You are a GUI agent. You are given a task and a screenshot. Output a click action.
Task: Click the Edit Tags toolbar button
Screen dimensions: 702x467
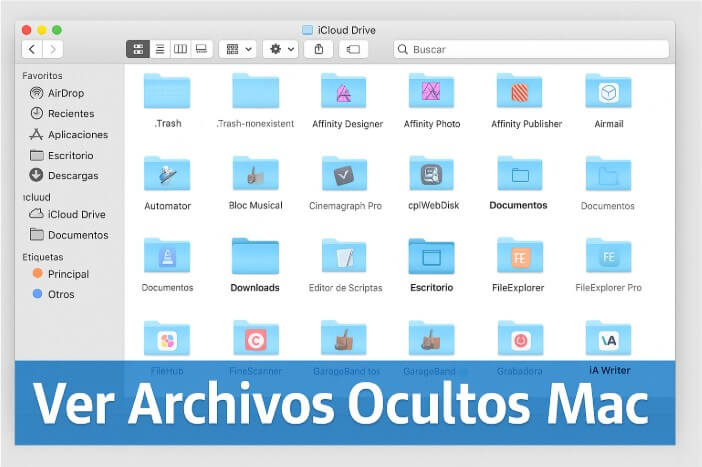pos(353,49)
